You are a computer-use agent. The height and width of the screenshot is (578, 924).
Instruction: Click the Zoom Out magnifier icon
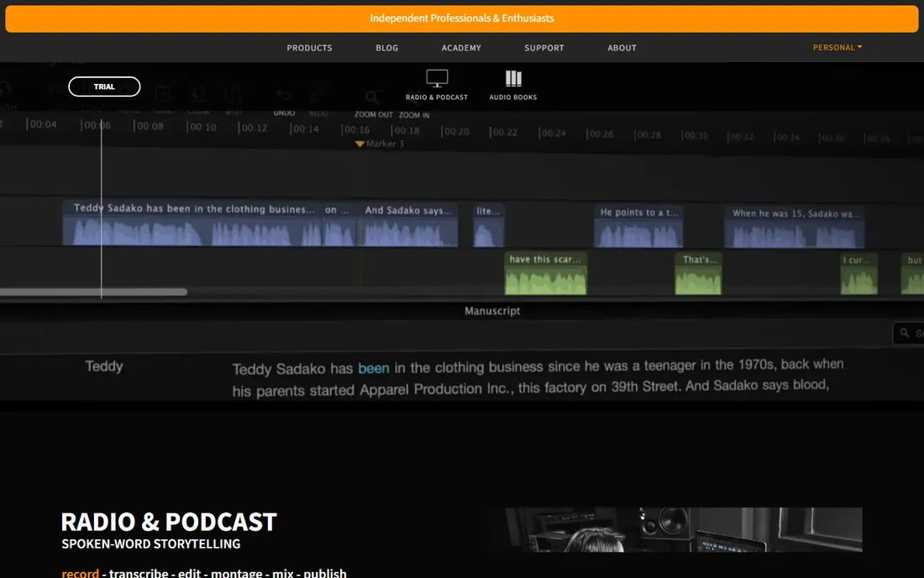(372, 97)
